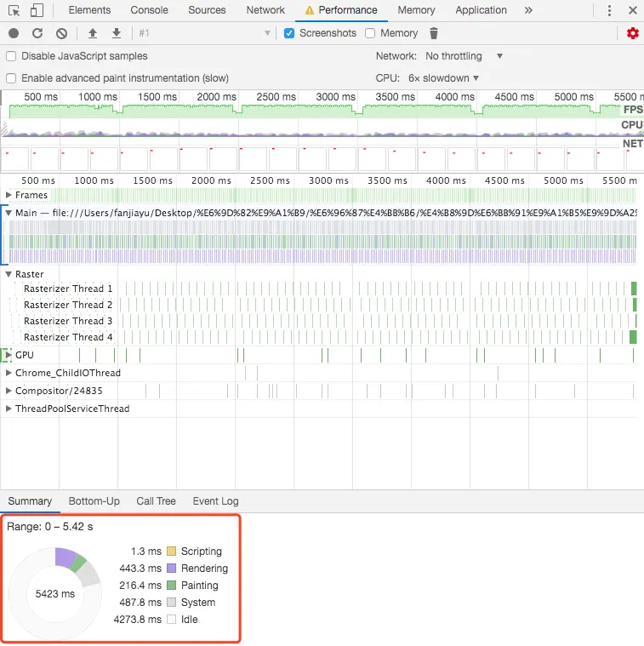
Task: Reload page and start profiling
Action: point(37,33)
